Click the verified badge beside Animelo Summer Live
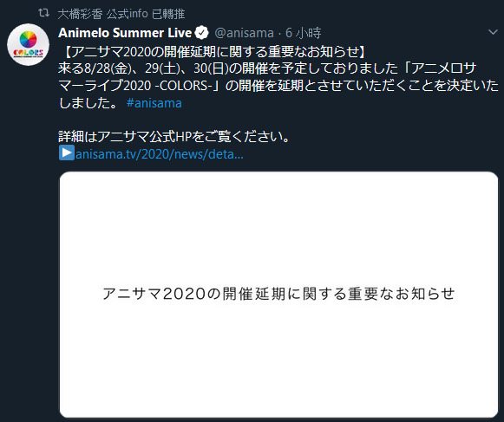The height and width of the screenshot is (422, 504). pos(201,33)
